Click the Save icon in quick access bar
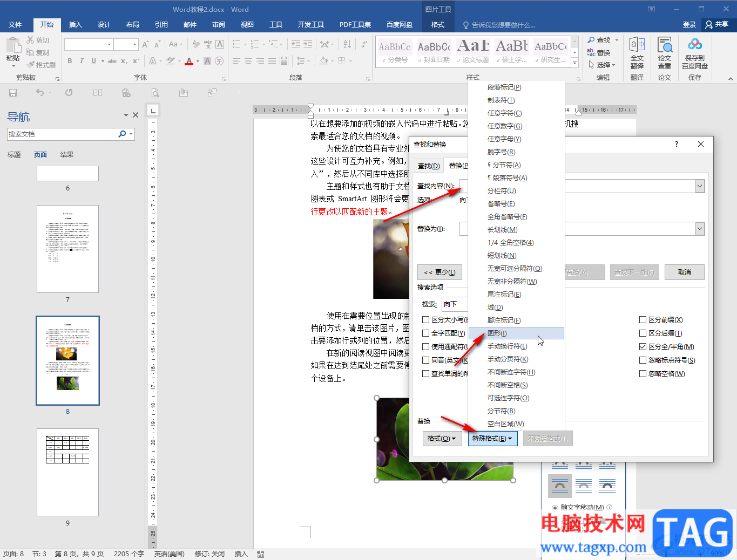The image size is (737, 560). click(13, 93)
